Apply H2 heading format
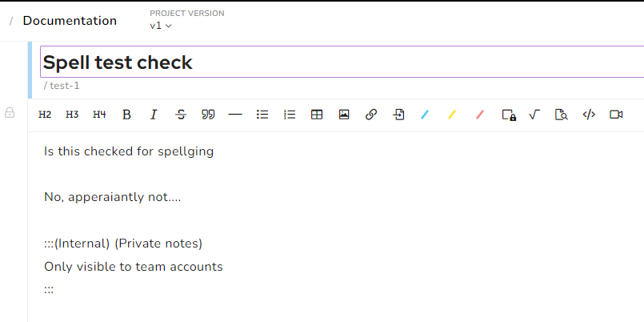This screenshot has width=644, height=322. click(45, 115)
